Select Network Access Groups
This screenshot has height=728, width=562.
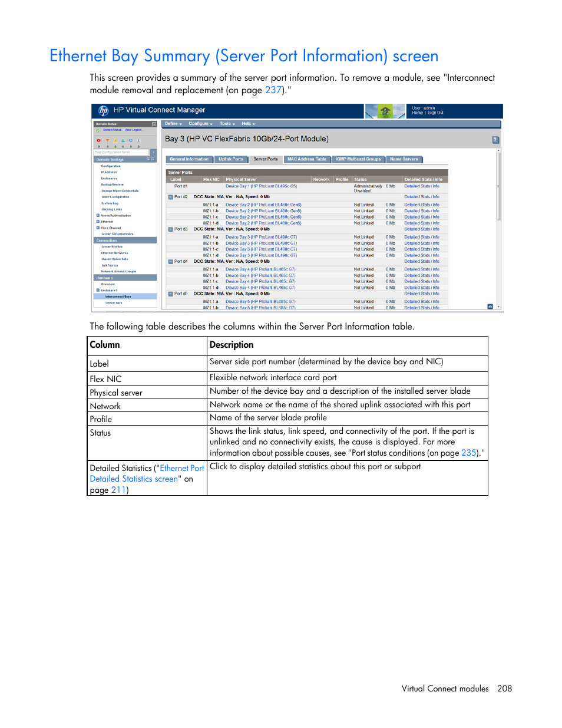point(118,272)
